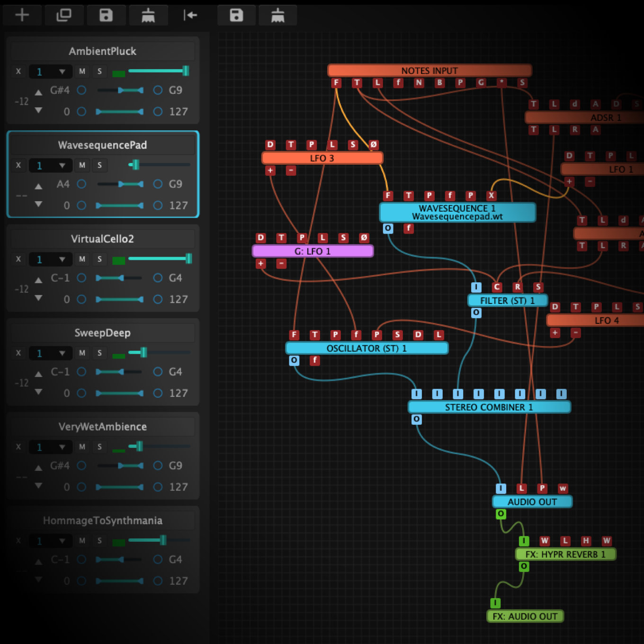Open the channel dropdown for VirtualCello2
This screenshot has width=644, height=644.
point(51,259)
